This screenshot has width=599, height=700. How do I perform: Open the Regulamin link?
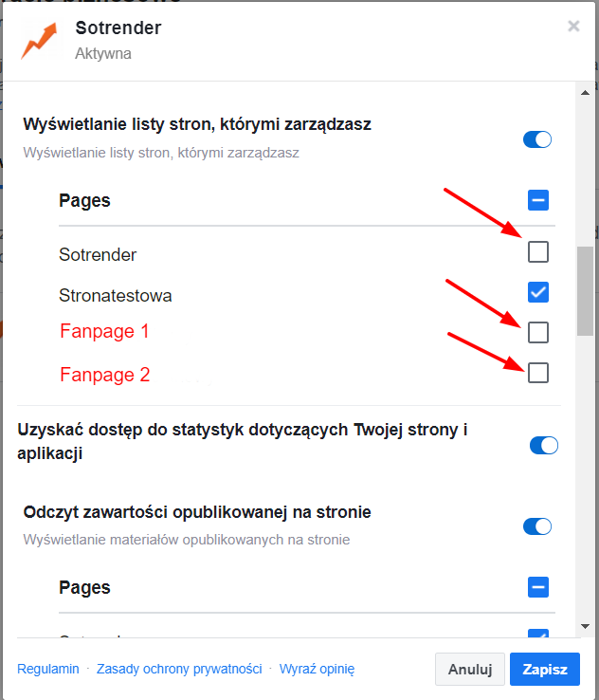point(48,669)
